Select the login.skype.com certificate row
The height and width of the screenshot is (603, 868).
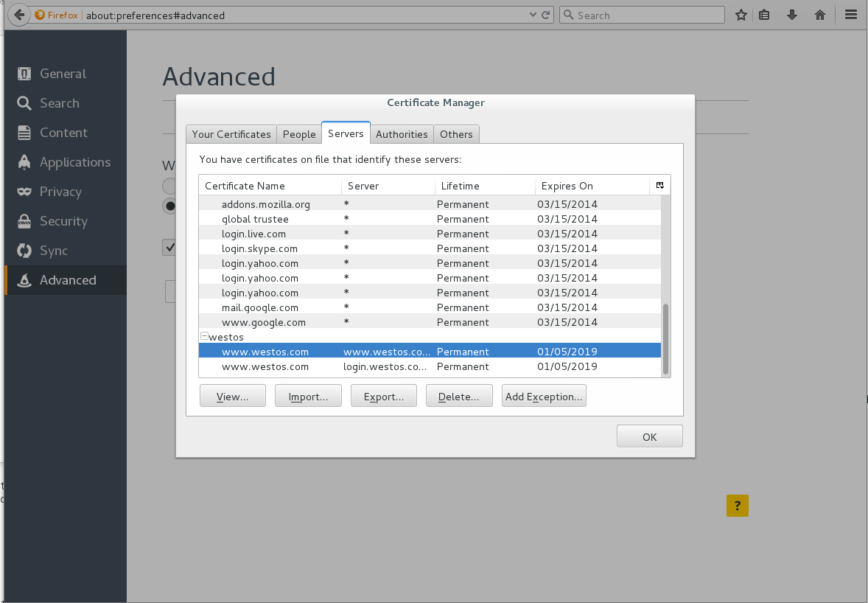(430, 248)
